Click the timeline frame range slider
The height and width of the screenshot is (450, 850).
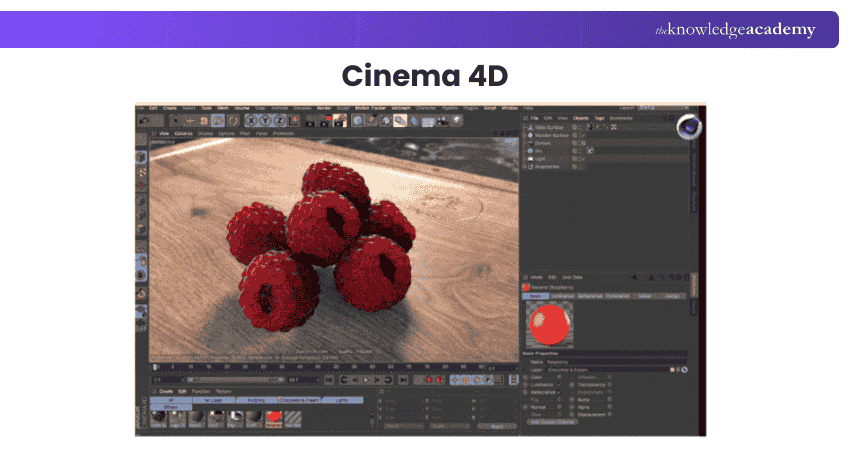(236, 380)
